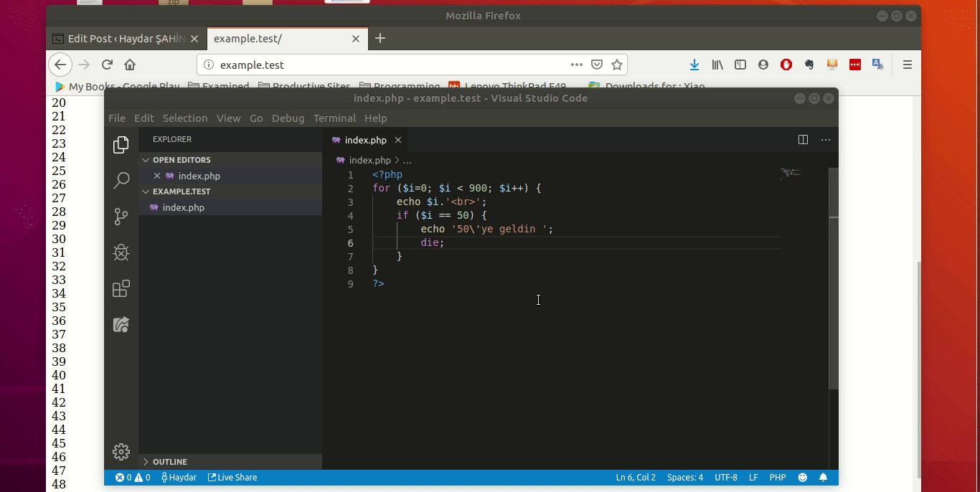The width and height of the screenshot is (980, 492).
Task: Switch to the Edit Post Firefox tab
Action: [x=127, y=39]
